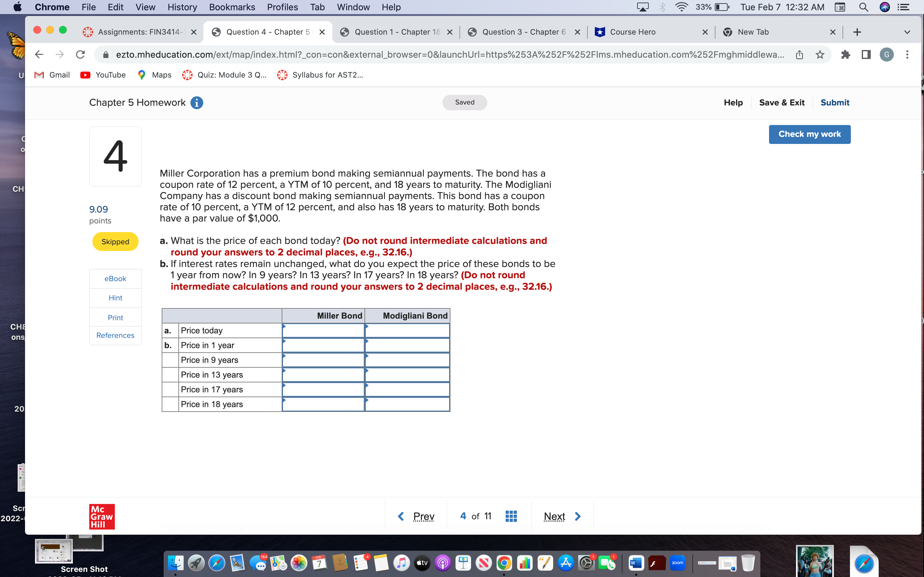
Task: Click the Google profile avatar in toolbar
Action: tap(886, 54)
